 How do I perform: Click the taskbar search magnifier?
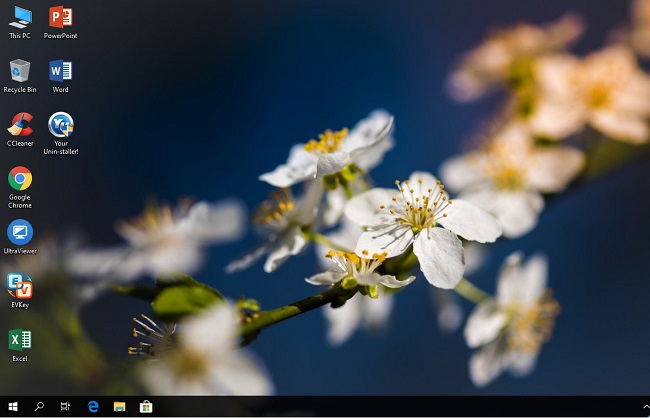[x=40, y=407]
